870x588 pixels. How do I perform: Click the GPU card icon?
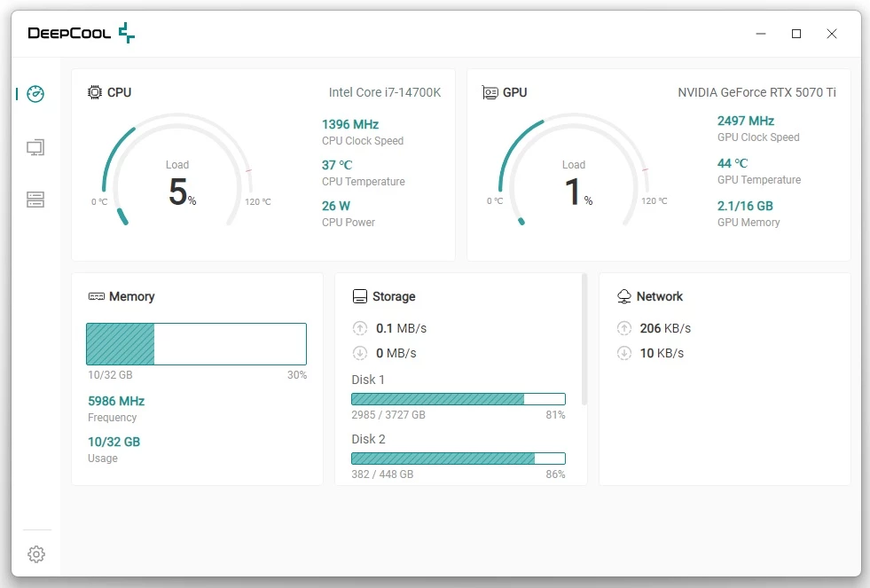pos(490,92)
